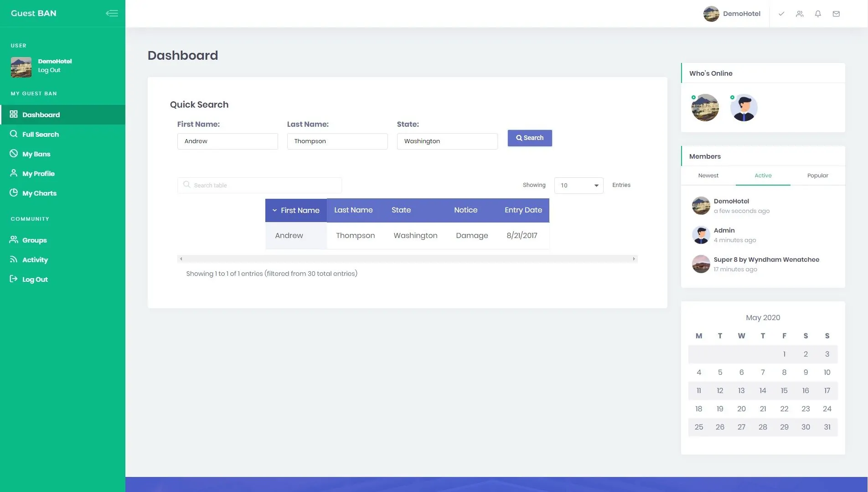Switch to the Popular members tab
Screen dimensions: 868x492
[817, 176]
